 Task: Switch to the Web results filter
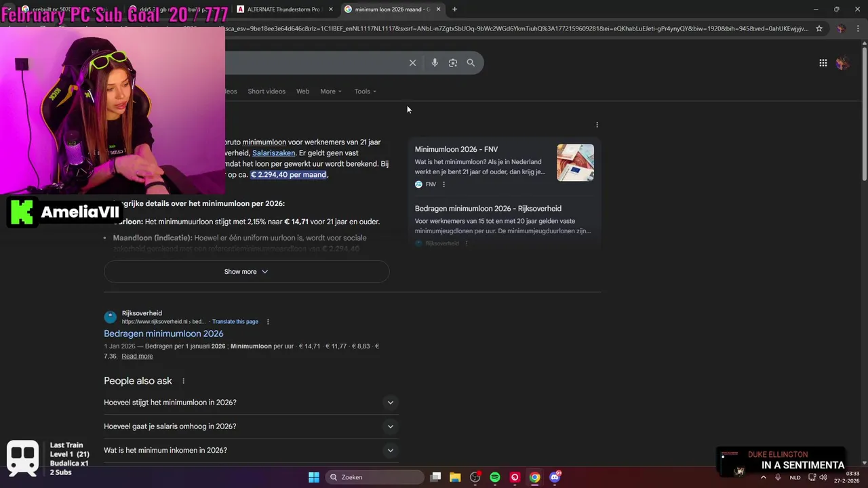coord(302,91)
